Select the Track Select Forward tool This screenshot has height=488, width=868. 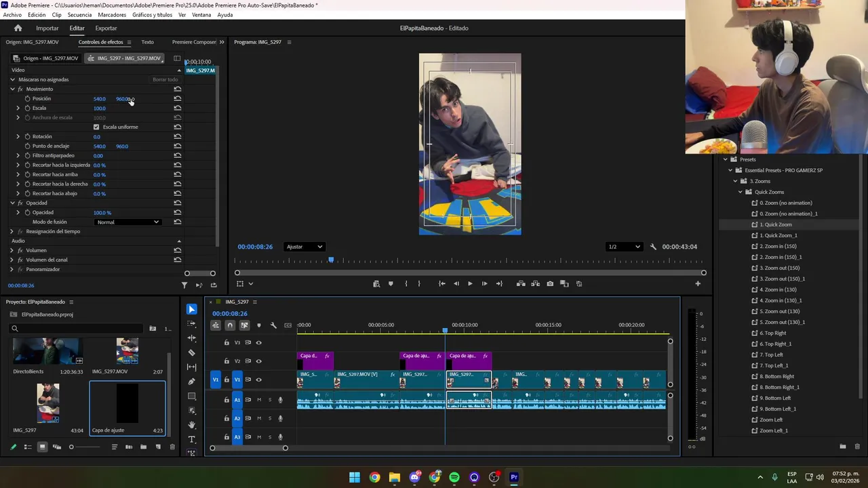pyautogui.click(x=192, y=323)
